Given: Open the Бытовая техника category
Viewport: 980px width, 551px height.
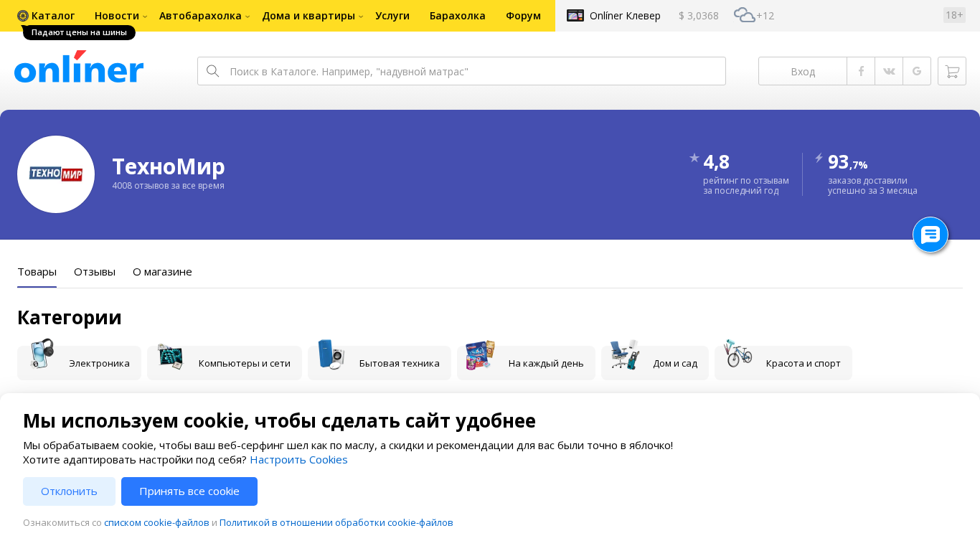Looking at the screenshot, I should click(380, 363).
